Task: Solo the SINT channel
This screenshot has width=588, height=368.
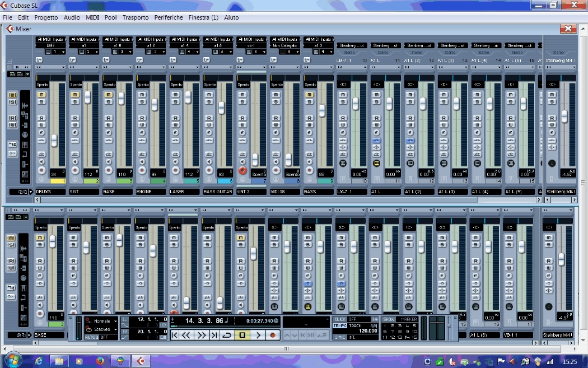Action: (75, 101)
